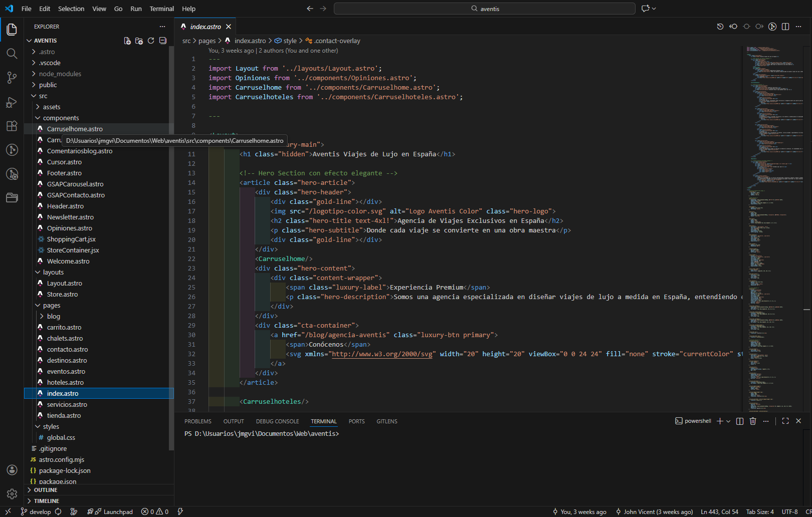
Task: Open pages in the breadcrumb trail
Action: click(208, 41)
